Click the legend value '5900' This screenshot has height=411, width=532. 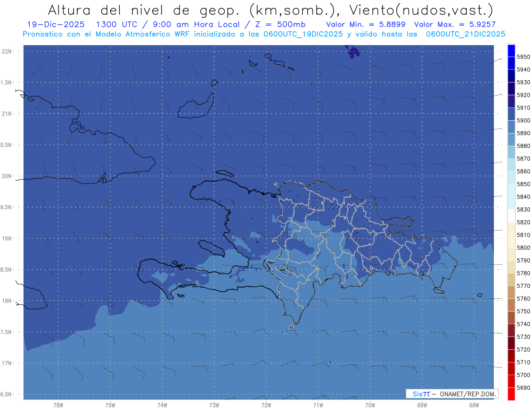(x=523, y=120)
